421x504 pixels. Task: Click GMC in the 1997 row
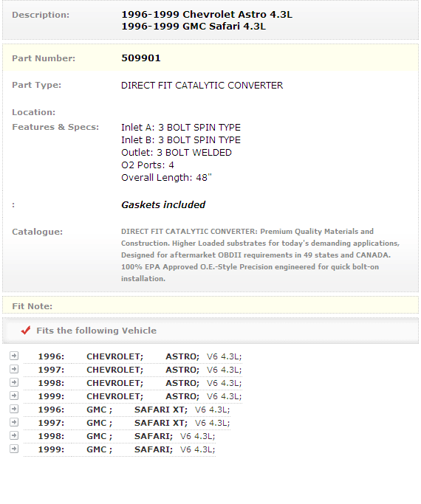pyautogui.click(x=99, y=423)
